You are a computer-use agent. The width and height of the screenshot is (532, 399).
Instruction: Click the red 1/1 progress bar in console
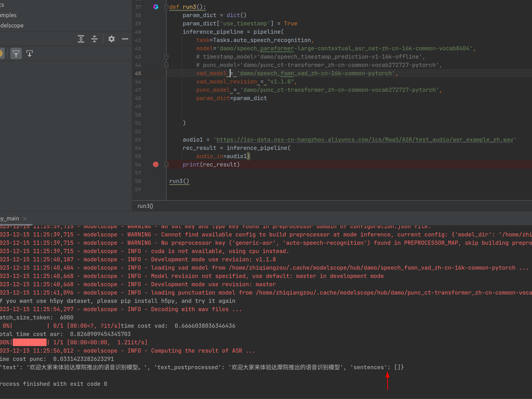[30, 342]
